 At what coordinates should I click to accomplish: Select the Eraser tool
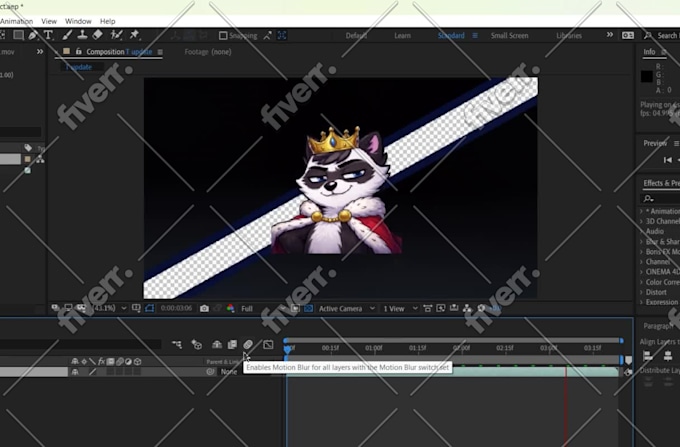pos(98,35)
